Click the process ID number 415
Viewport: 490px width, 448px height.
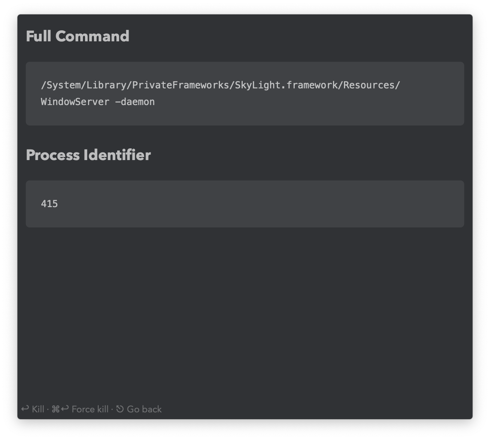pos(49,204)
